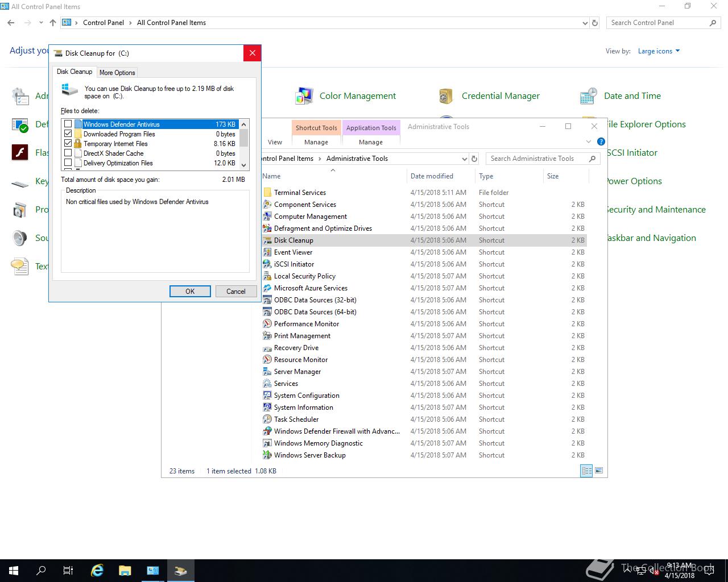The width and height of the screenshot is (728, 582).
Task: Click the Control Panel breadcrumb chevron
Action: pyautogui.click(x=130, y=23)
